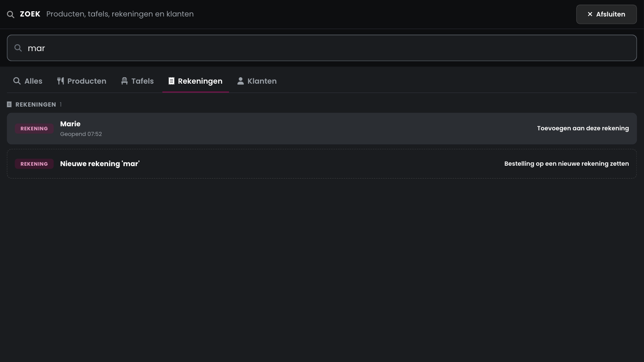Screen dimensions: 644x362
Task: Select the Marie bill name
Action: [x=70, y=124]
